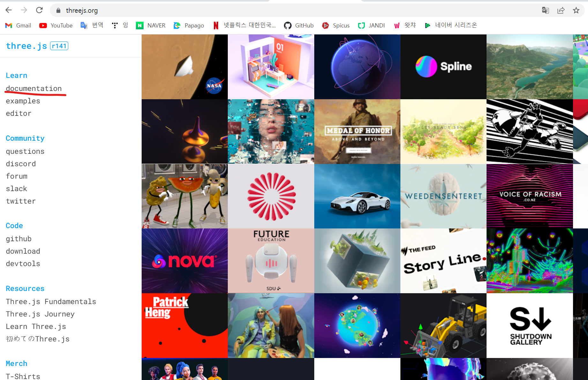Viewport: 588px width, 380px height.
Task: Bookmark this page with the star icon
Action: [x=576, y=10]
